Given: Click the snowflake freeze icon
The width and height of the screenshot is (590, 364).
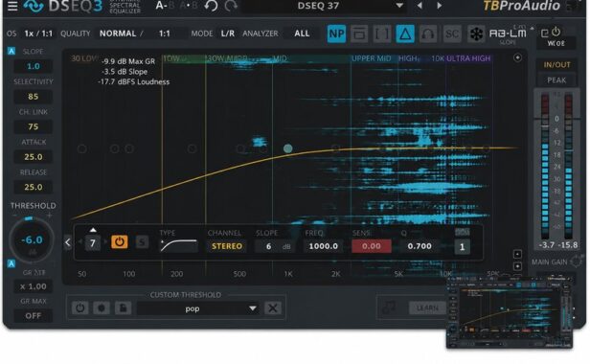Looking at the screenshot, I should point(476,34).
